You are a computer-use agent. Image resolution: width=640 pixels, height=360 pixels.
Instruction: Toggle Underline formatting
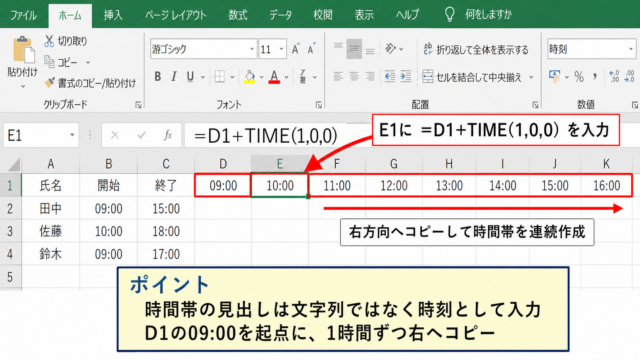(x=190, y=76)
